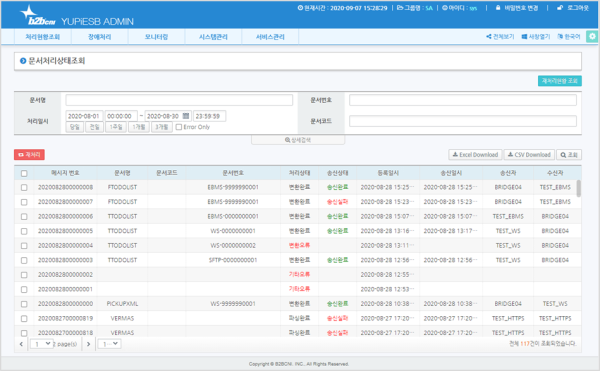The height and width of the screenshot is (371, 600).
Task: Click the green settings gear icon
Action: coord(592,36)
